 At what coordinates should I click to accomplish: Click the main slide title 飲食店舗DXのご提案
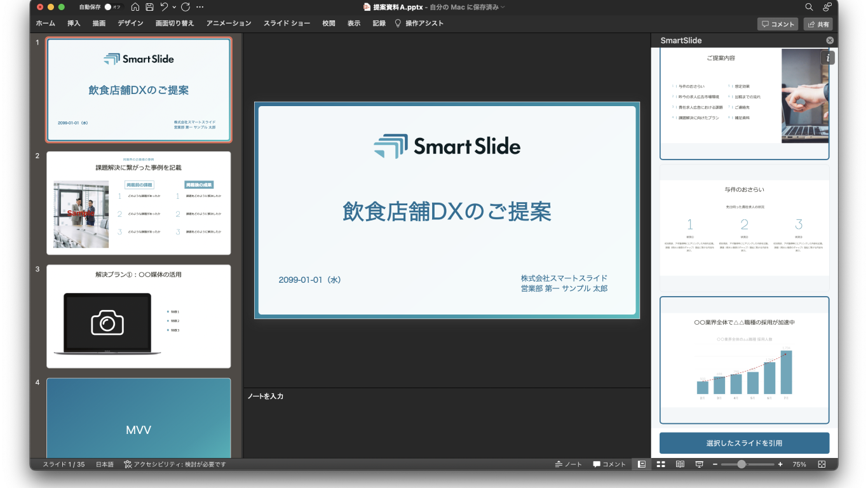[x=447, y=212]
